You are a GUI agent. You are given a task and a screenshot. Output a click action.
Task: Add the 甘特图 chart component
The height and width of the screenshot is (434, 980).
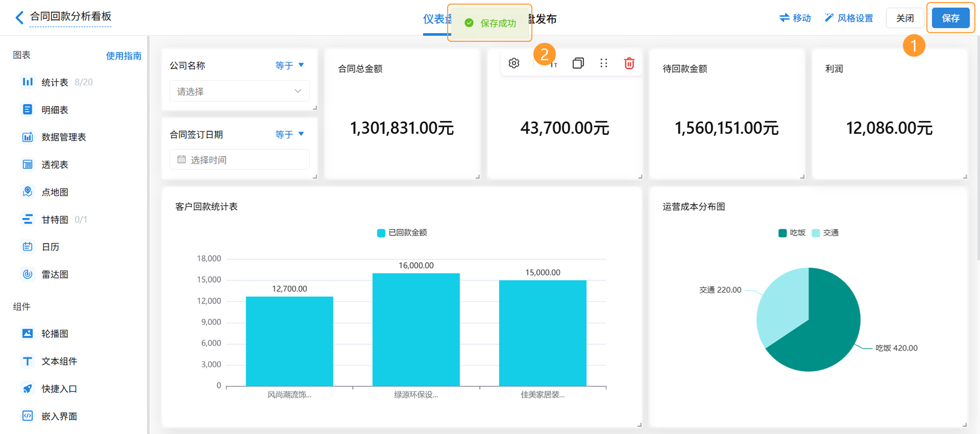[x=54, y=220]
